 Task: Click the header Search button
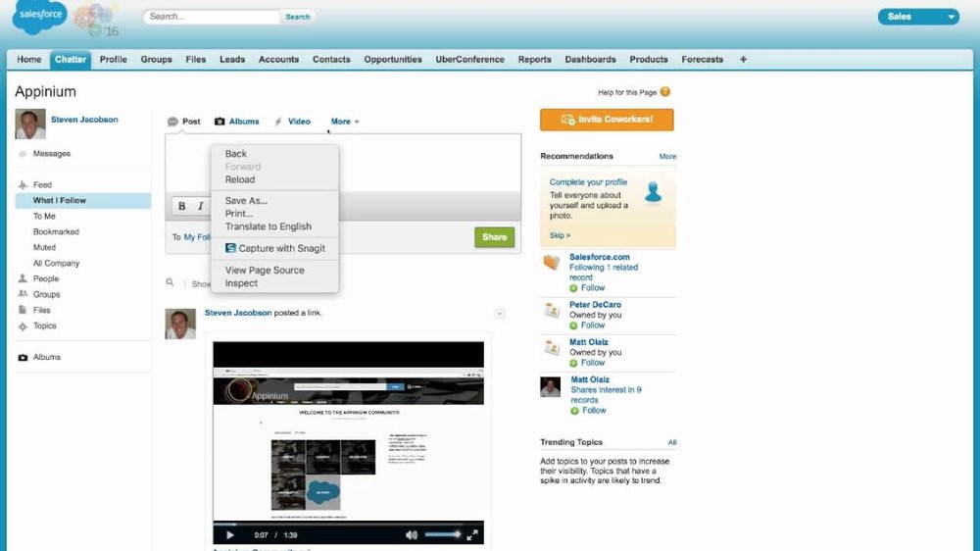tap(298, 17)
